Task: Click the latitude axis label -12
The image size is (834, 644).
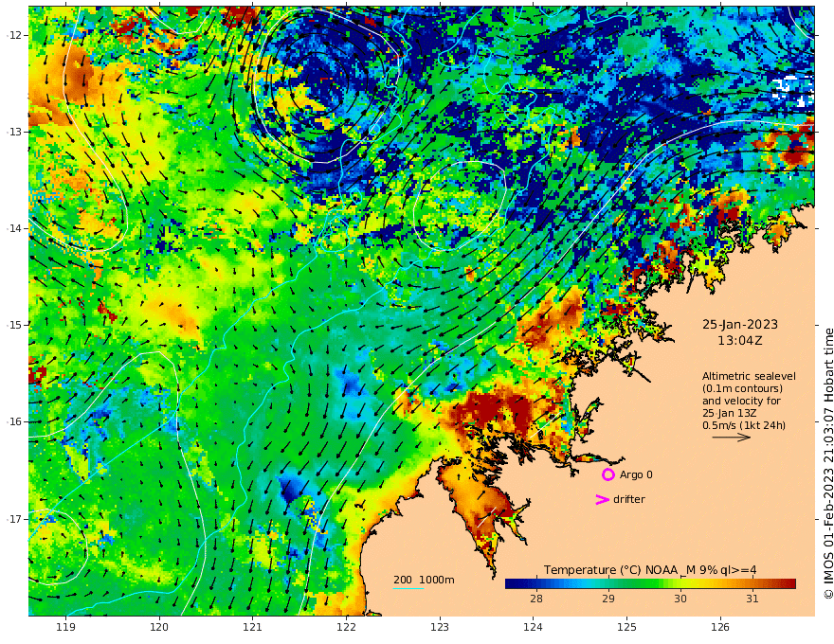Action: click(13, 35)
